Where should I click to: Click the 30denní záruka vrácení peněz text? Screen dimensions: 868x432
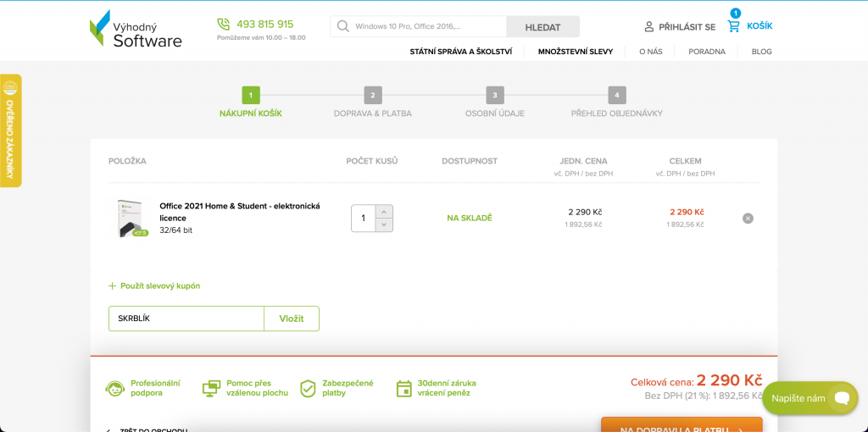(447, 388)
